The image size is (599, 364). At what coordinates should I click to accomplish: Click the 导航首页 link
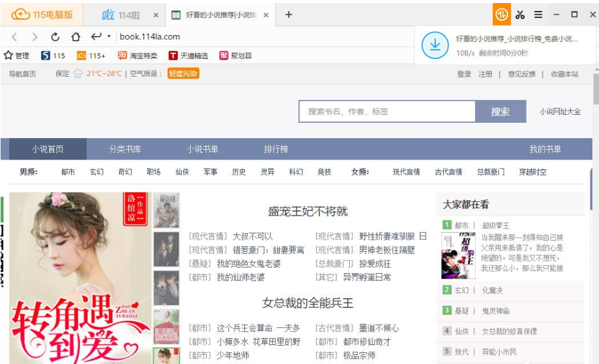click(x=23, y=74)
